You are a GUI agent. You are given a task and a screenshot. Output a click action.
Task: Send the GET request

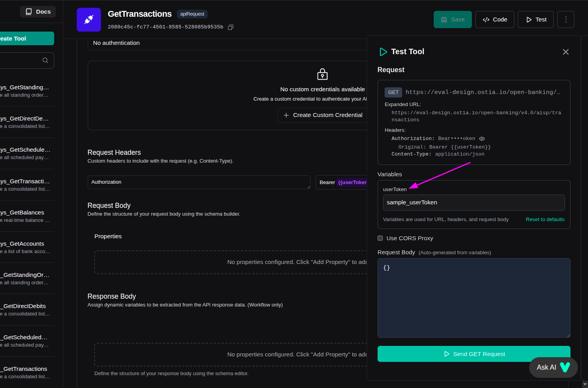point(474,354)
